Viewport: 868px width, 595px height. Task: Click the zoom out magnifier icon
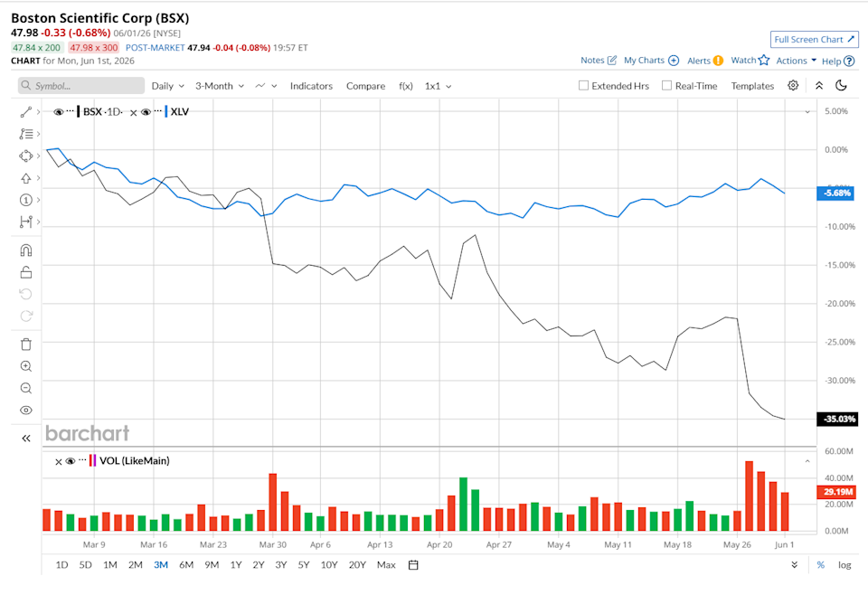[x=25, y=389]
